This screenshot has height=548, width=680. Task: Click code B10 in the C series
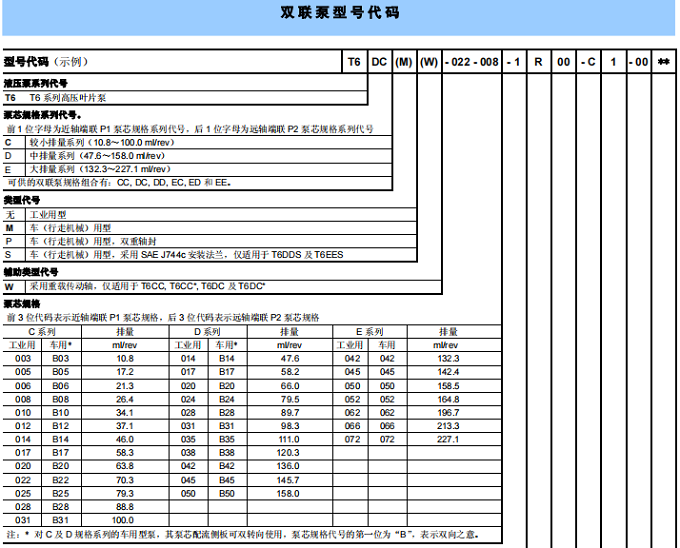coord(60,413)
